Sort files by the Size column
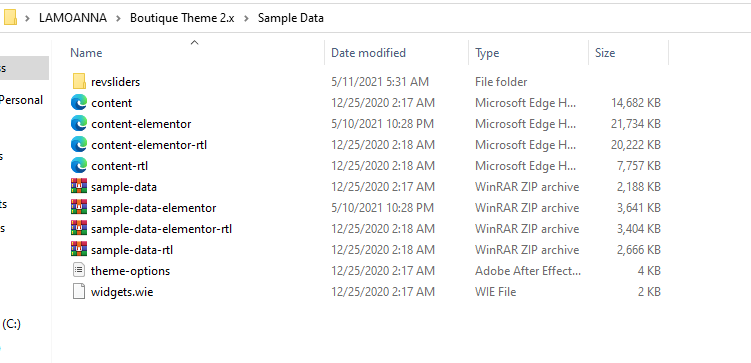This screenshot has width=751, height=363. (x=605, y=53)
